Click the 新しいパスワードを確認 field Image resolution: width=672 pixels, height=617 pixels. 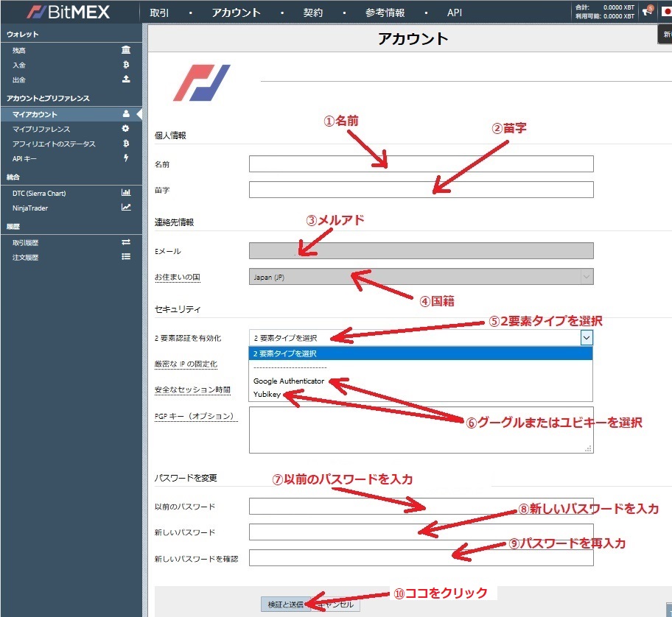(x=421, y=557)
